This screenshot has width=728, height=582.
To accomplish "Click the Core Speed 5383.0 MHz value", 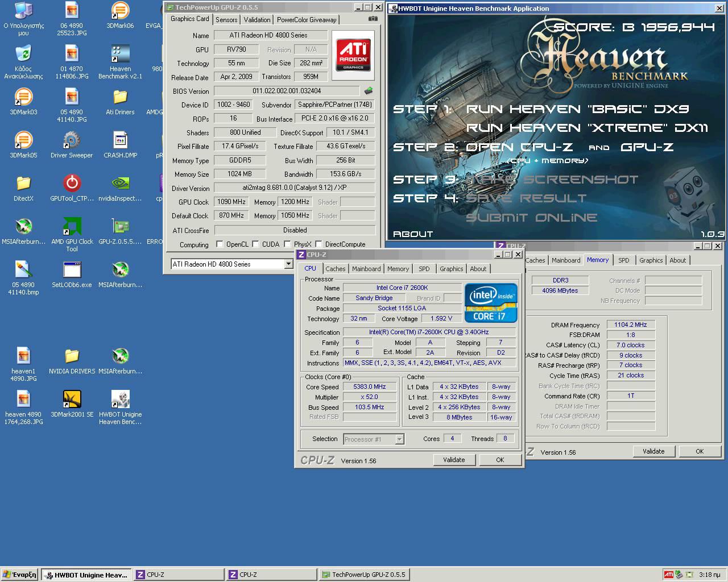I will coord(370,387).
